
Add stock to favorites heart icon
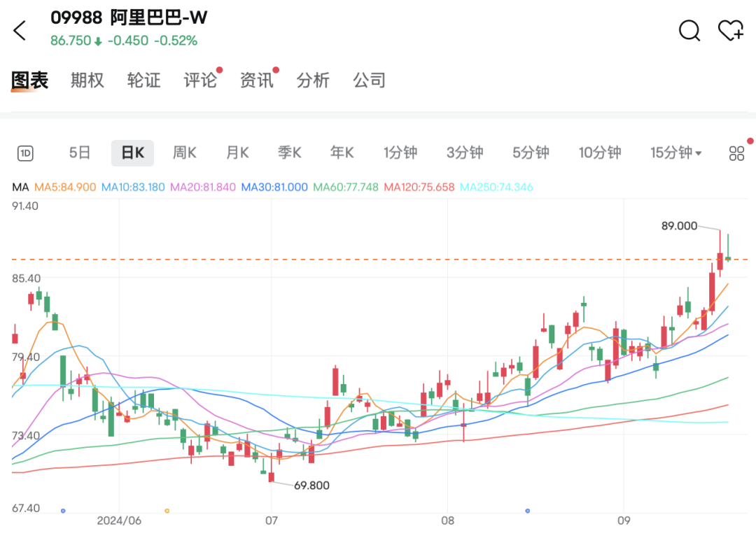730,30
